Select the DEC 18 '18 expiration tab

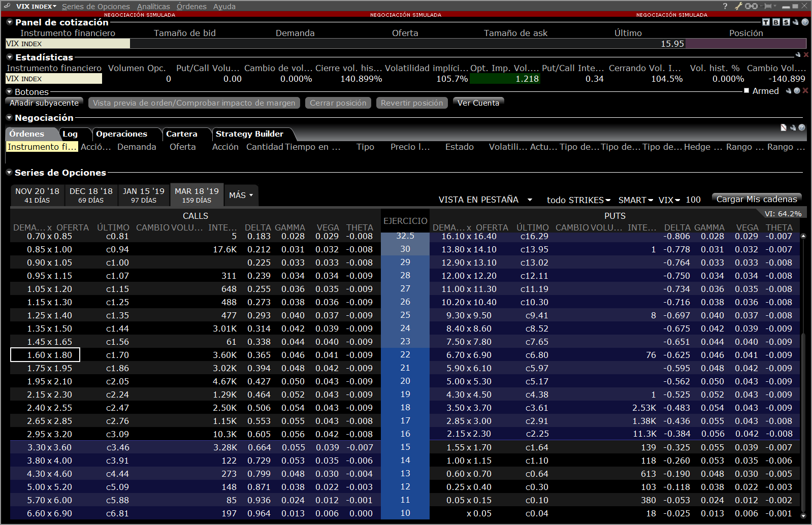[91, 195]
